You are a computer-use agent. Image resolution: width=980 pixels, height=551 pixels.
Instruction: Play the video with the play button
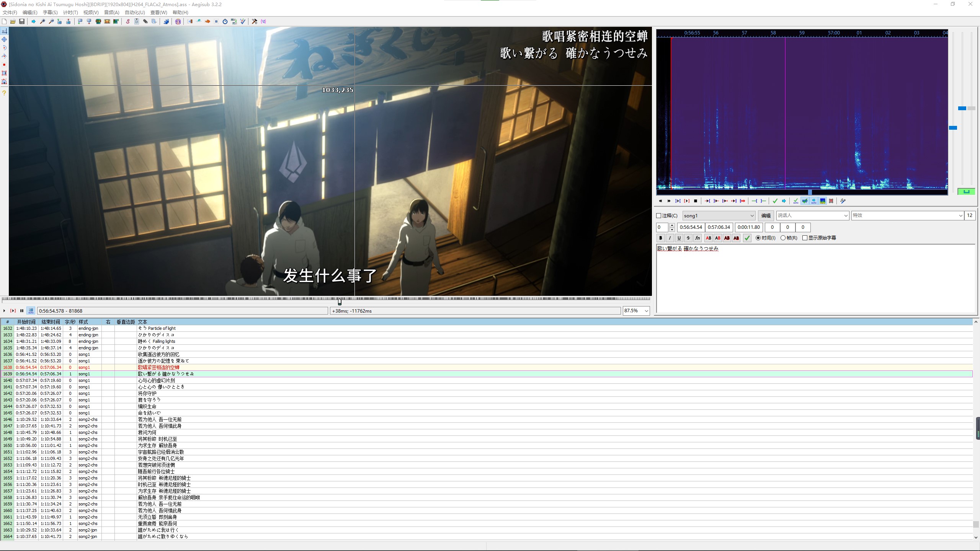(x=4, y=311)
